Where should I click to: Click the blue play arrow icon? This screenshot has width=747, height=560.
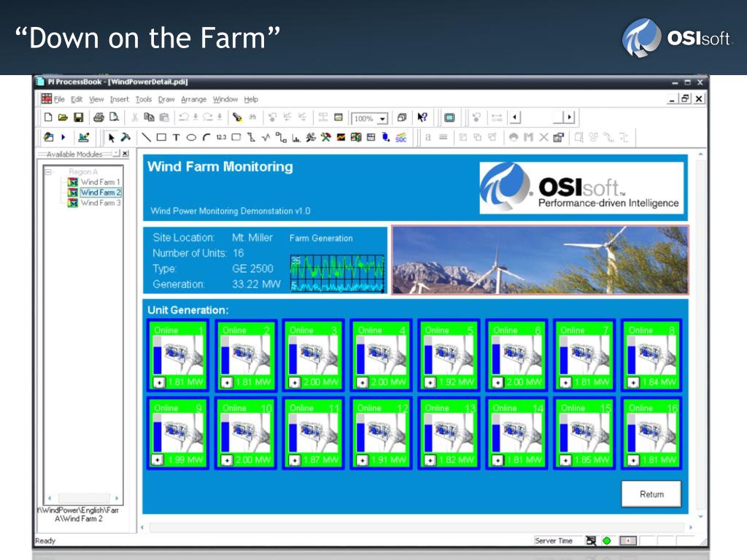tap(63, 138)
